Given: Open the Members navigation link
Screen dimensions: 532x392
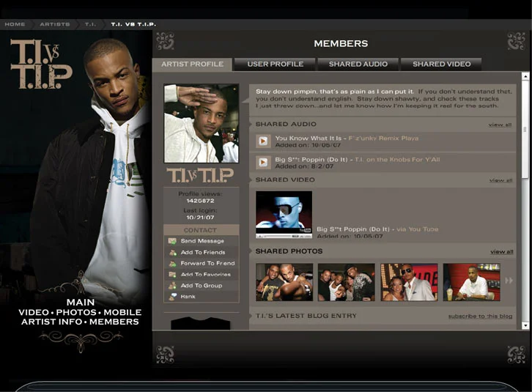Looking at the screenshot, I should pyautogui.click(x=114, y=322).
